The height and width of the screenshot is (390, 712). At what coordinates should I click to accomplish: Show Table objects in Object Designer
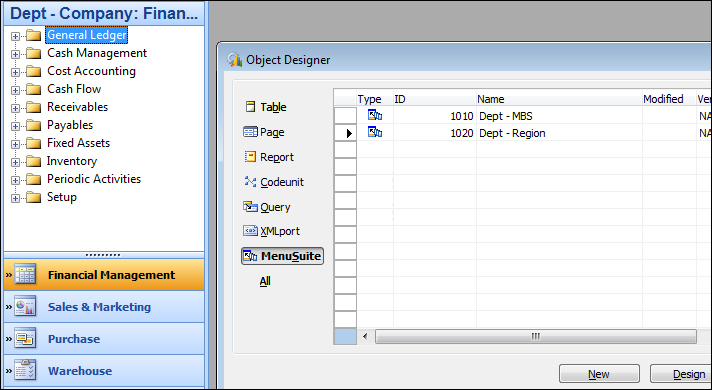pos(266,107)
